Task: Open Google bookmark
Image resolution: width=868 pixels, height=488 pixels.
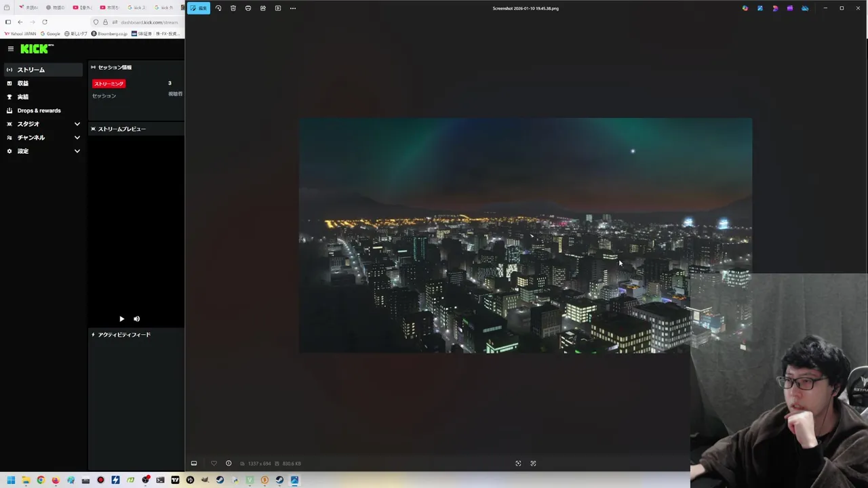Action: 51,33
